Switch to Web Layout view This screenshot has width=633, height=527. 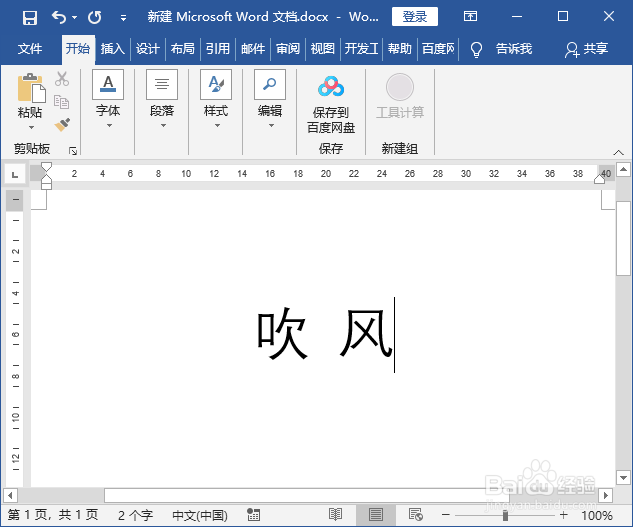coord(415,515)
